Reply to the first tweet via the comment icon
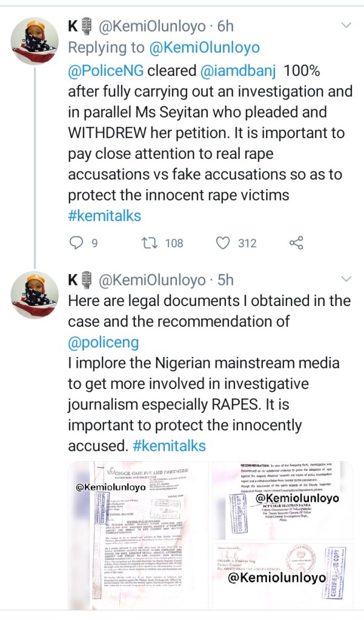The image size is (364, 620). (x=76, y=243)
